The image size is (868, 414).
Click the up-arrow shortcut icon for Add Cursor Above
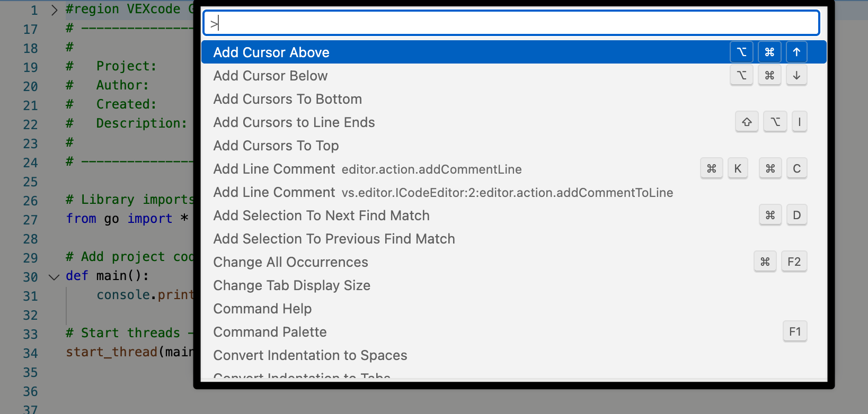click(x=796, y=52)
